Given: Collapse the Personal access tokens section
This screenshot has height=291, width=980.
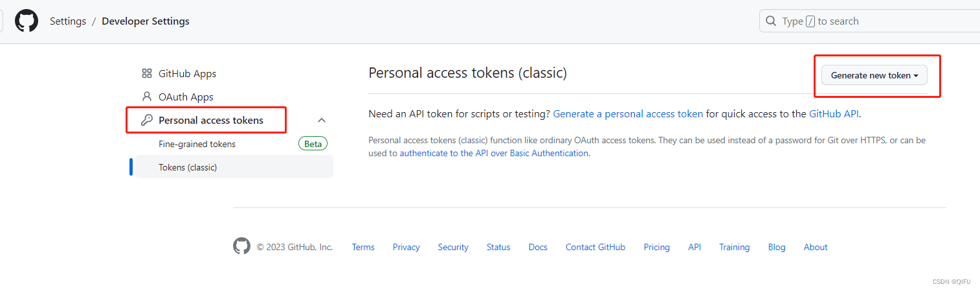Looking at the screenshot, I should [x=322, y=120].
